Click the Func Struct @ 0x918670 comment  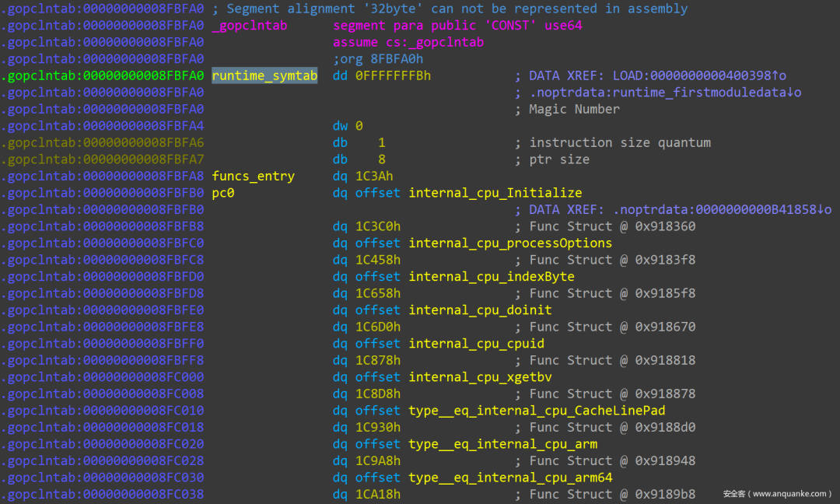point(612,327)
